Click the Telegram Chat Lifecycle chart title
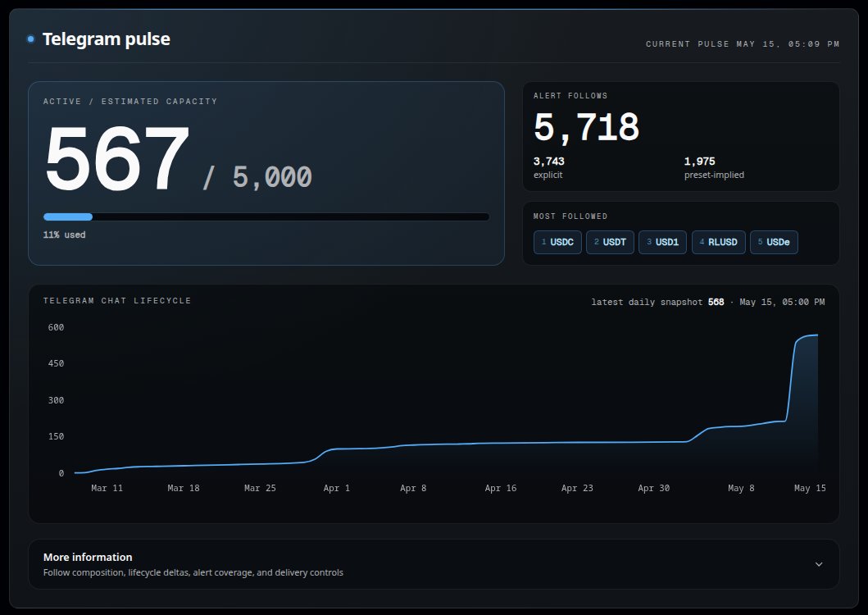868x615 pixels. click(x=117, y=300)
